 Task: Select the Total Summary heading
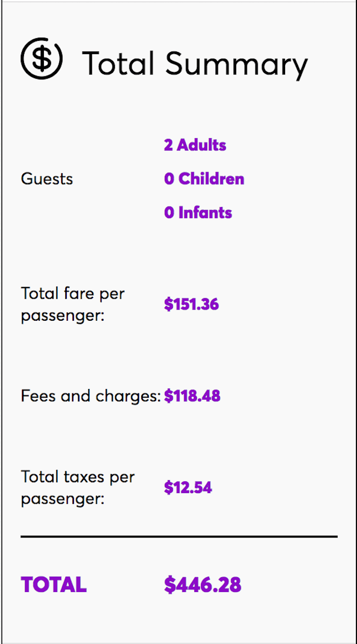pos(195,65)
